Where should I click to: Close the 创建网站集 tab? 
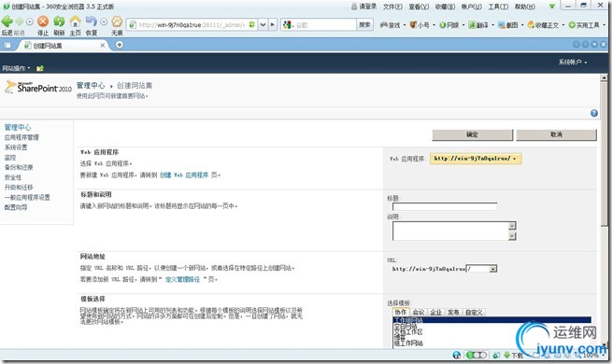[x=102, y=46]
